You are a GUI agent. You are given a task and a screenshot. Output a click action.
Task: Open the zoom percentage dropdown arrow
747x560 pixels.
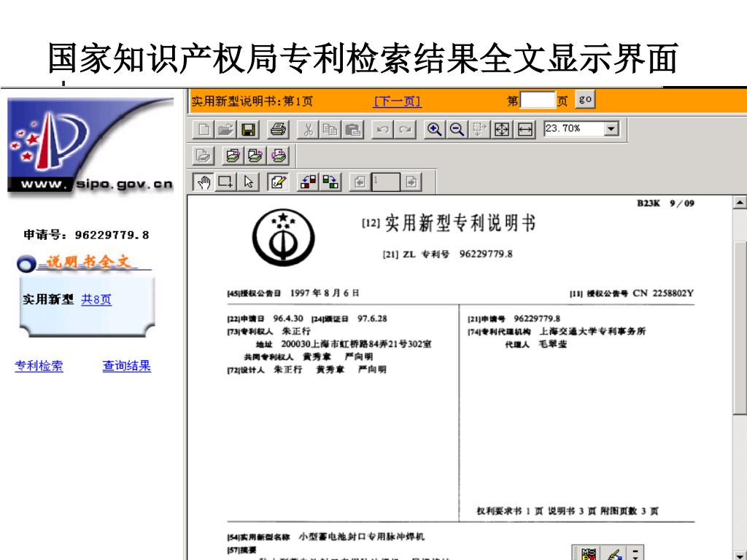coord(611,129)
